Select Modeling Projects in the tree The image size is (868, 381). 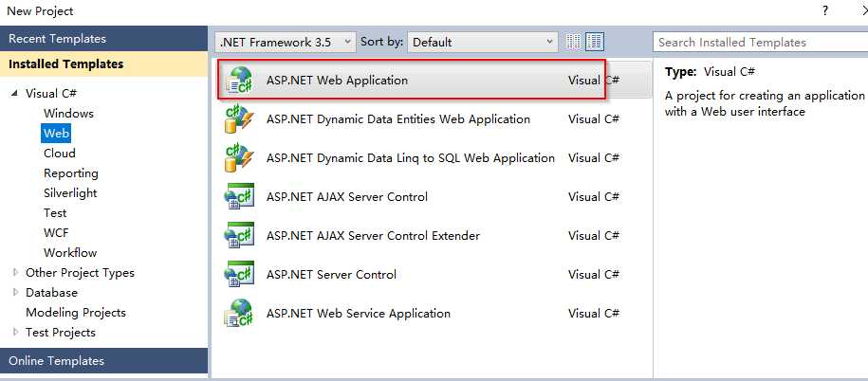pyautogui.click(x=76, y=313)
